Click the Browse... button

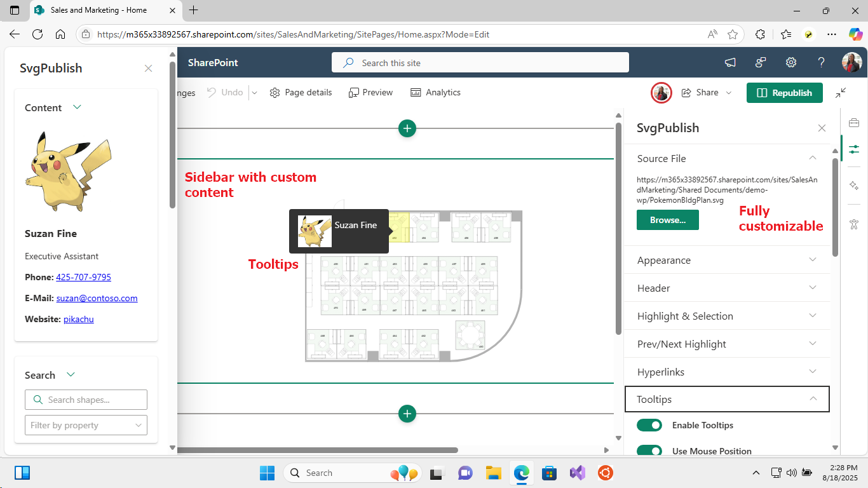pyautogui.click(x=668, y=220)
